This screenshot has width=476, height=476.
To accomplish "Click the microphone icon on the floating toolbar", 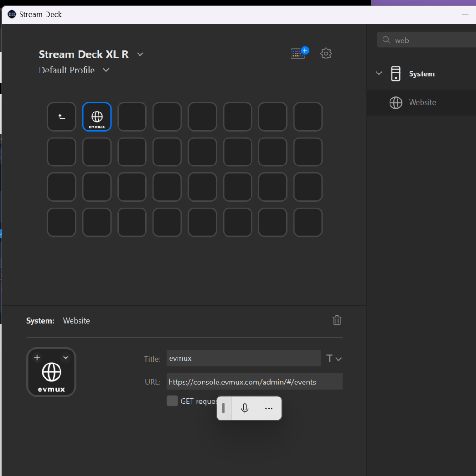I will tap(245, 408).
